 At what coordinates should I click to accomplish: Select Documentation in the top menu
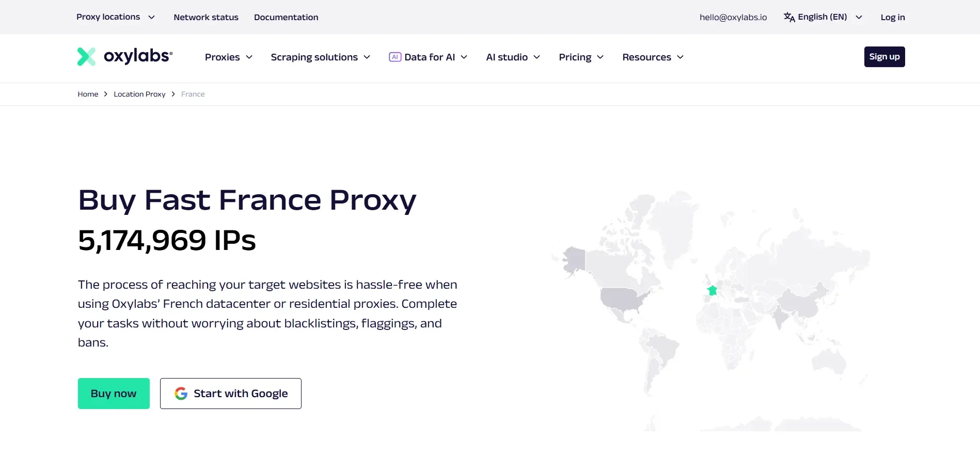tap(286, 17)
